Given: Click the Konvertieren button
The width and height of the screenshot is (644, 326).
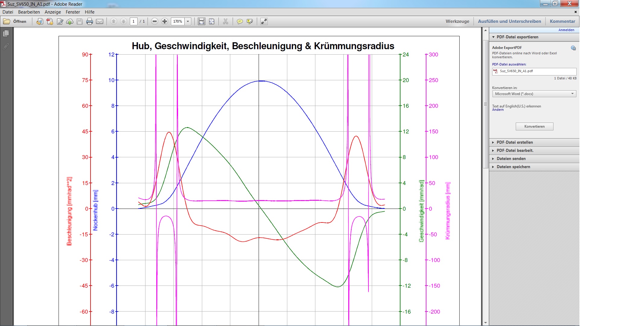Looking at the screenshot, I should [534, 126].
